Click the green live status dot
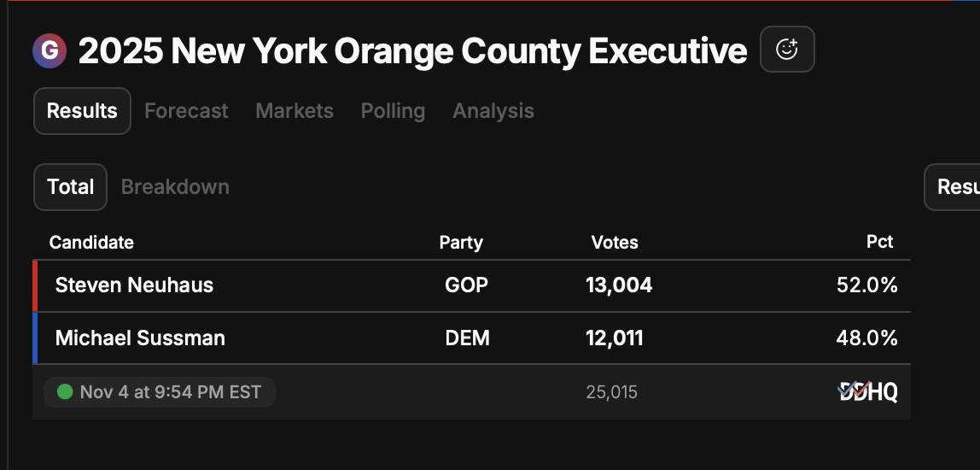Screen dimensions: 980x470 click(x=65, y=392)
